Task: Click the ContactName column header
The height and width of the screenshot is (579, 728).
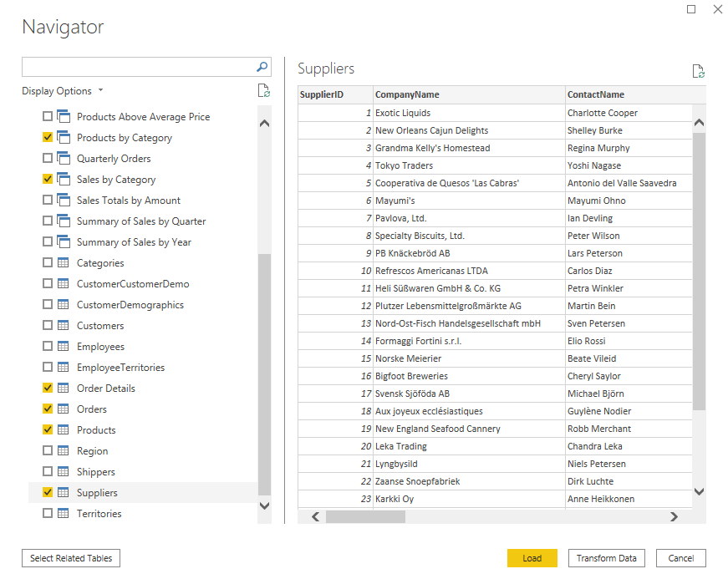Action: point(635,94)
